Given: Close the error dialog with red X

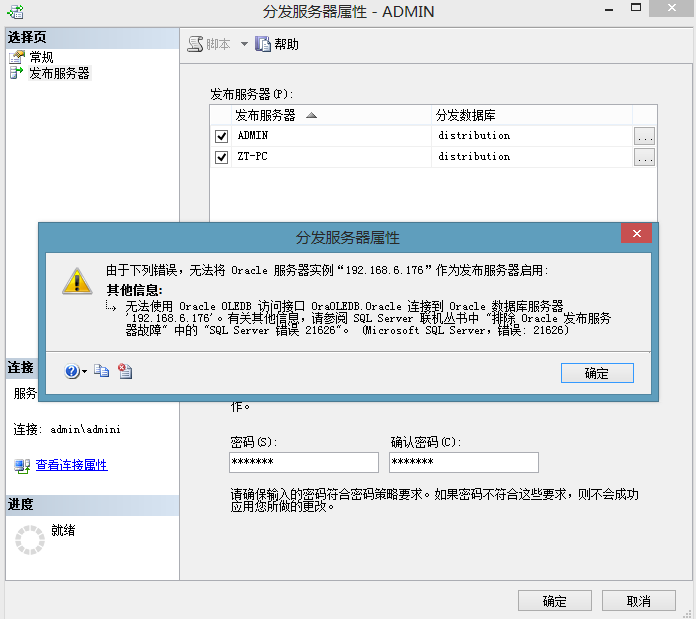Looking at the screenshot, I should [637, 233].
